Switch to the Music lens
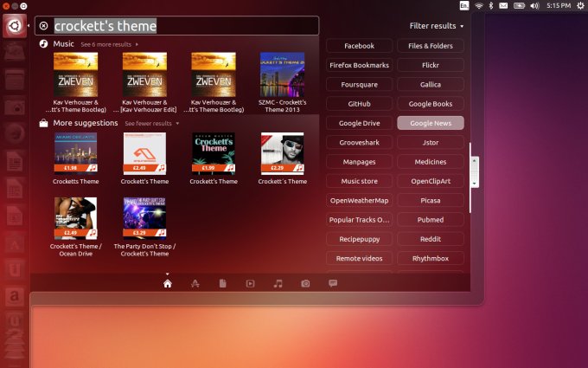The width and height of the screenshot is (588, 368). tap(278, 283)
